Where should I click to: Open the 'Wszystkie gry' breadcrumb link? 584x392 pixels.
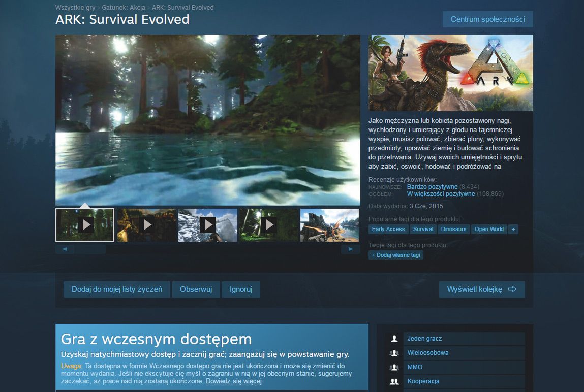pyautogui.click(x=75, y=7)
